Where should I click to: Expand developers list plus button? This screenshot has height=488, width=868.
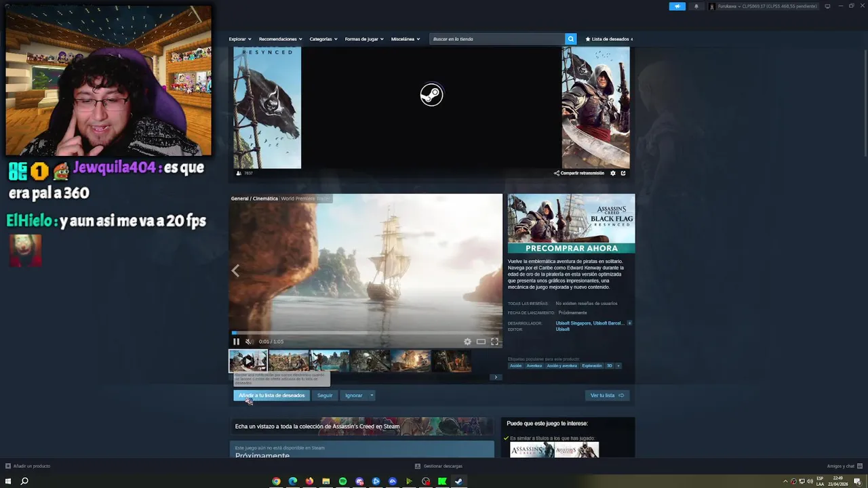629,323
